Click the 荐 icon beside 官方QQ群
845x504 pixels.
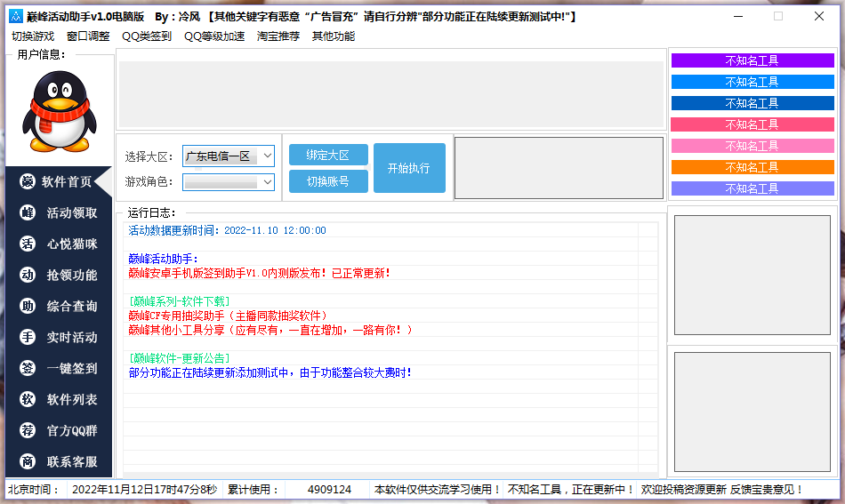[28, 430]
